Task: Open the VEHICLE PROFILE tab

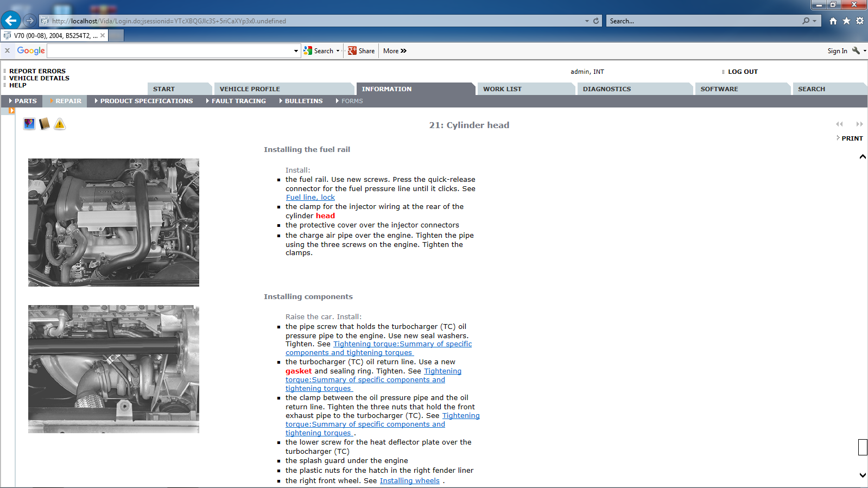Action: click(x=250, y=89)
